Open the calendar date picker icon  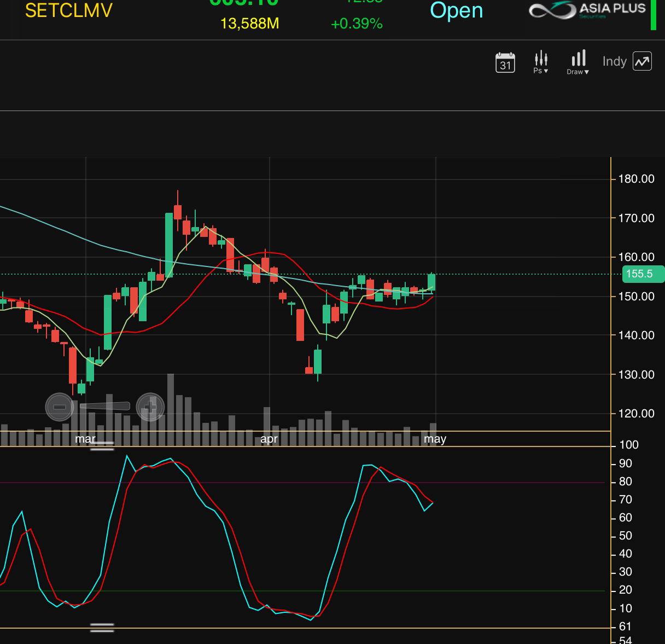(x=505, y=62)
